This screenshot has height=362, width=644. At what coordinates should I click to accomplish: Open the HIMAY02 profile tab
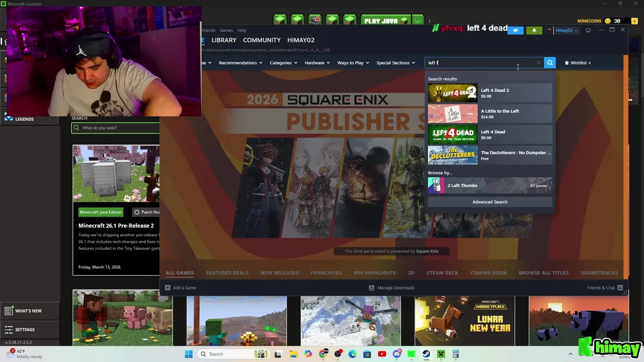tap(301, 40)
